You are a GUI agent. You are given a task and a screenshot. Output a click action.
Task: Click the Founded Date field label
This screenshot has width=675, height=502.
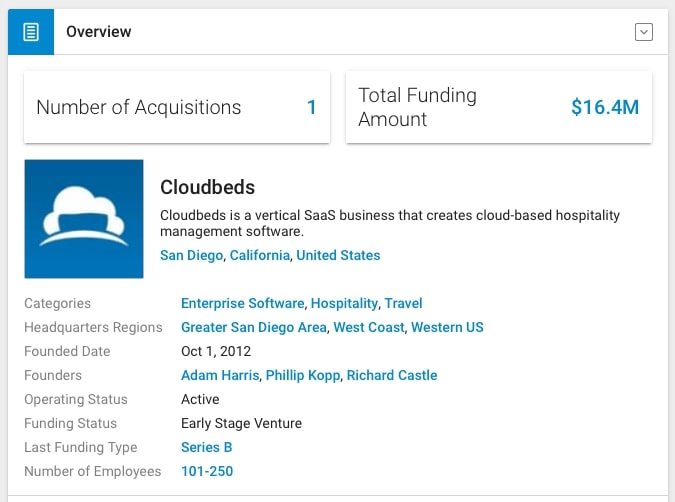[67, 351]
